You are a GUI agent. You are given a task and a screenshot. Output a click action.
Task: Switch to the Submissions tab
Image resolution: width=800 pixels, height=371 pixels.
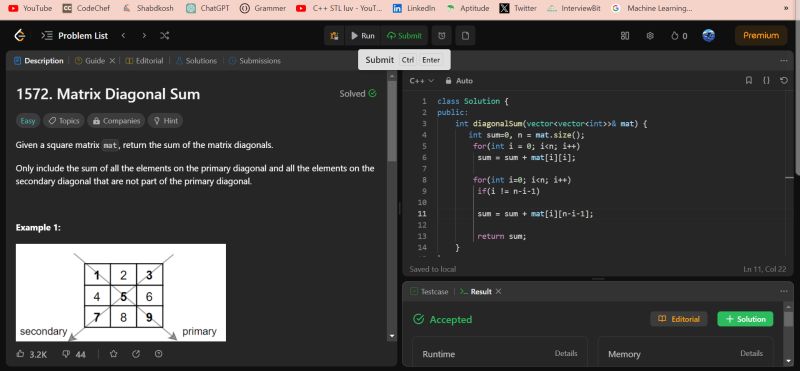255,61
